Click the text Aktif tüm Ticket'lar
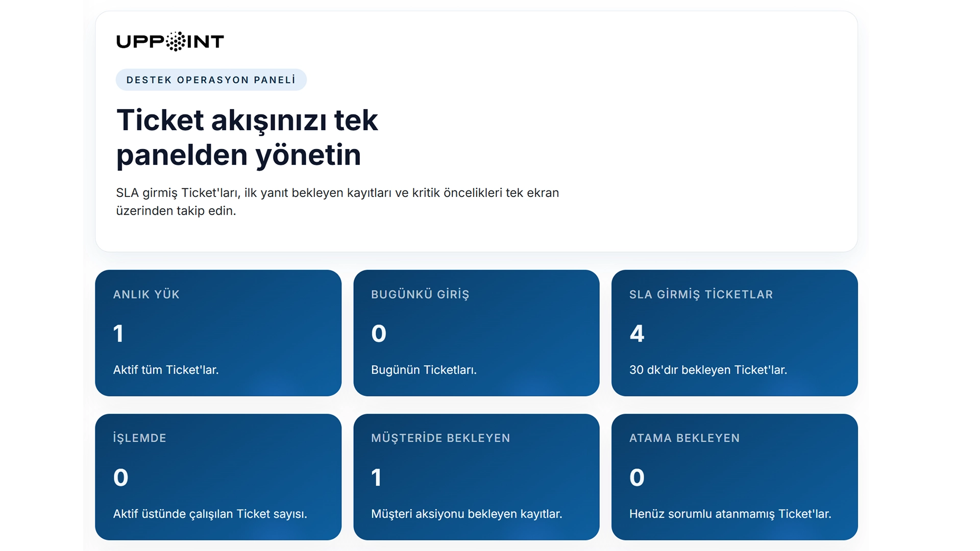Image resolution: width=980 pixels, height=551 pixels. [166, 370]
